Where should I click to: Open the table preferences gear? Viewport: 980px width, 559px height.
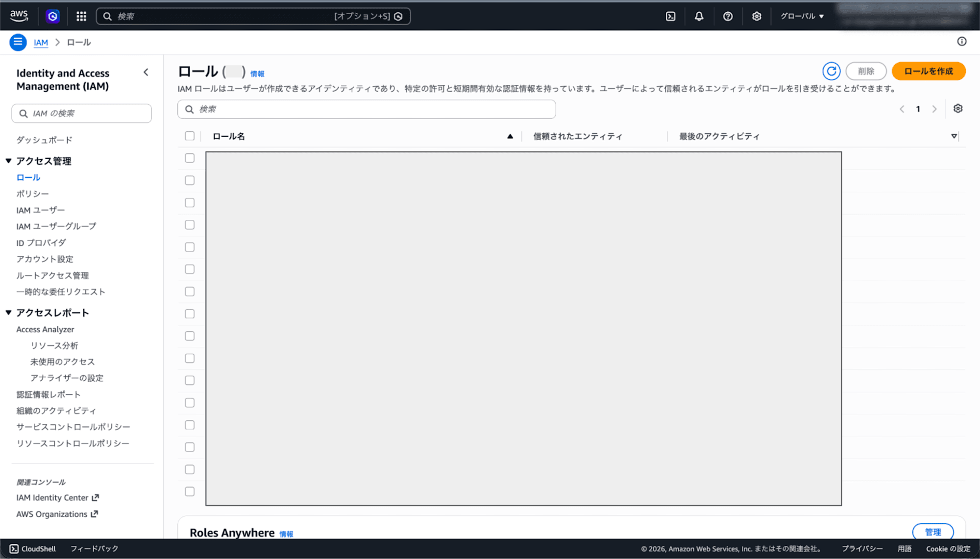(958, 109)
